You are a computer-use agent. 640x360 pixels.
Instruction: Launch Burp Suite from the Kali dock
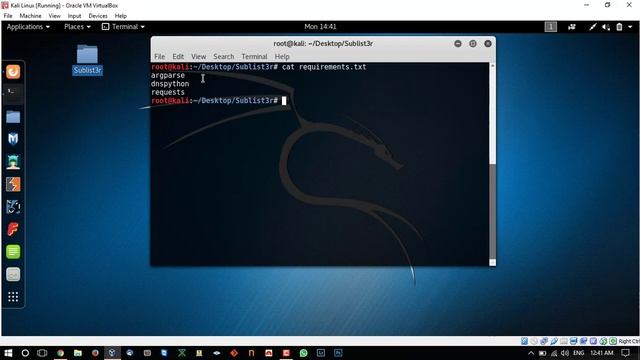point(13,184)
